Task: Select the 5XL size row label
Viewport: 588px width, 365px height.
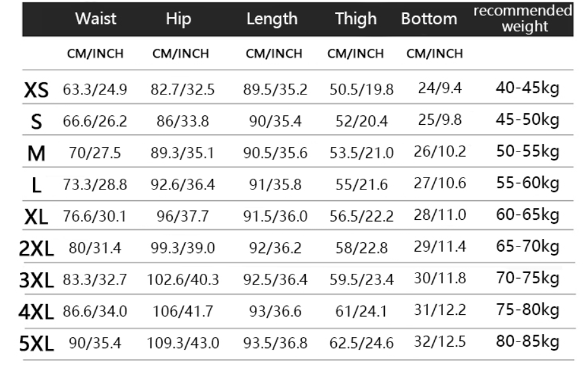Action: pyautogui.click(x=36, y=343)
